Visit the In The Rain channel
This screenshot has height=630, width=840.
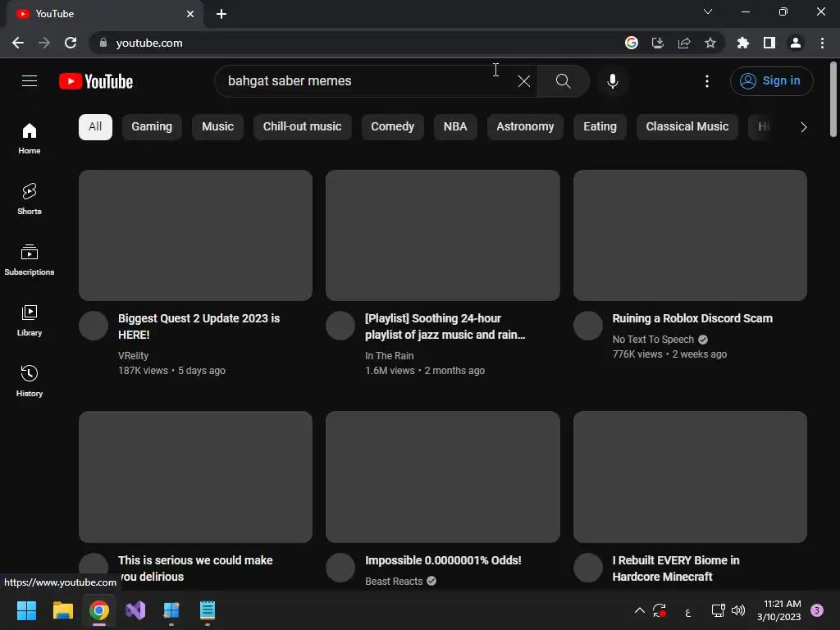click(x=390, y=356)
